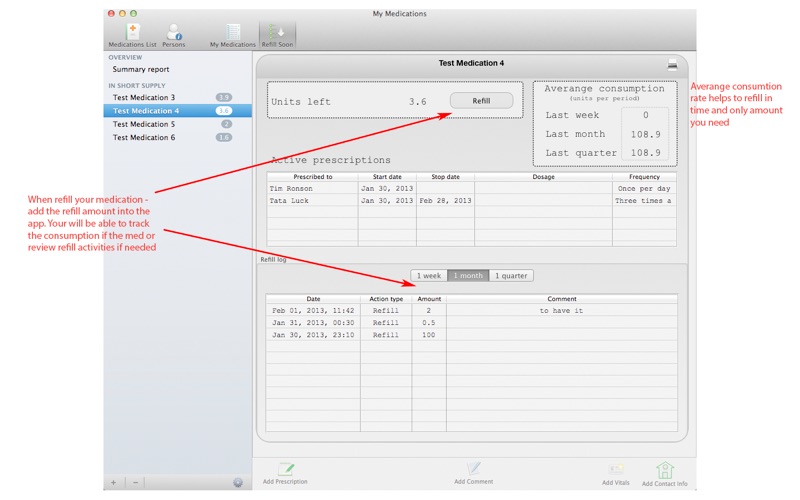Click the Add Comment icon
Screen dimensions: 800x500
tap(473, 469)
